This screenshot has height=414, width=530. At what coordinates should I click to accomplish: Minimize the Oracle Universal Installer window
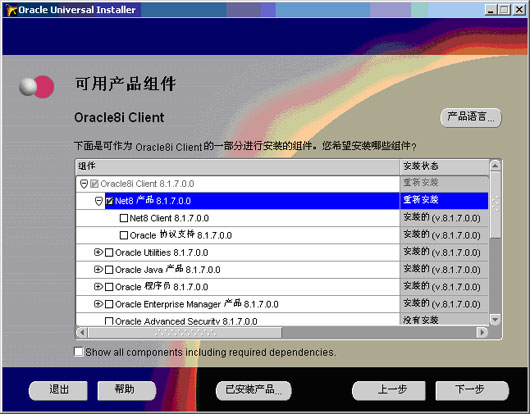pyautogui.click(x=491, y=10)
